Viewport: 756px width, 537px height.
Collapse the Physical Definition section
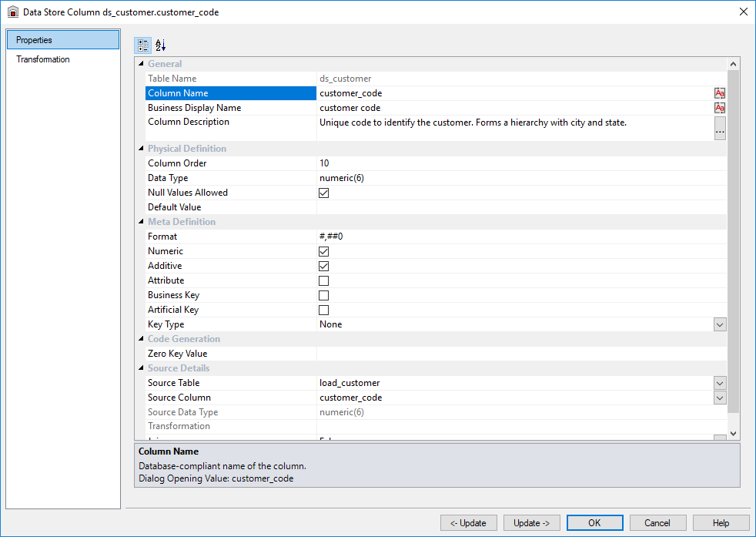(141, 149)
